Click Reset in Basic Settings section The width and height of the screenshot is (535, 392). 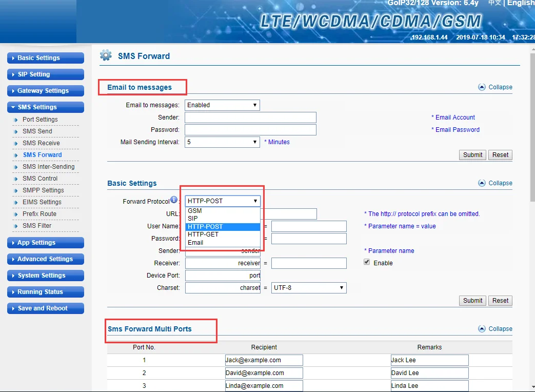pyautogui.click(x=500, y=301)
